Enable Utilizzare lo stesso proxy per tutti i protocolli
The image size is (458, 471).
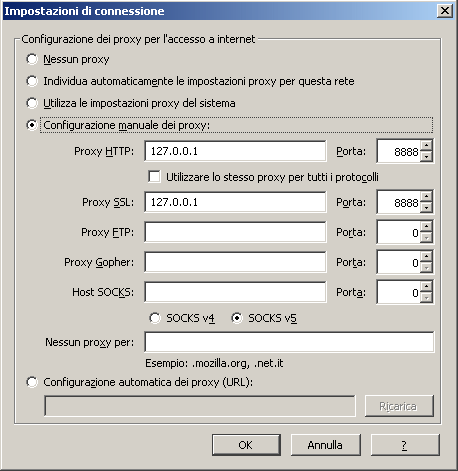(x=154, y=177)
